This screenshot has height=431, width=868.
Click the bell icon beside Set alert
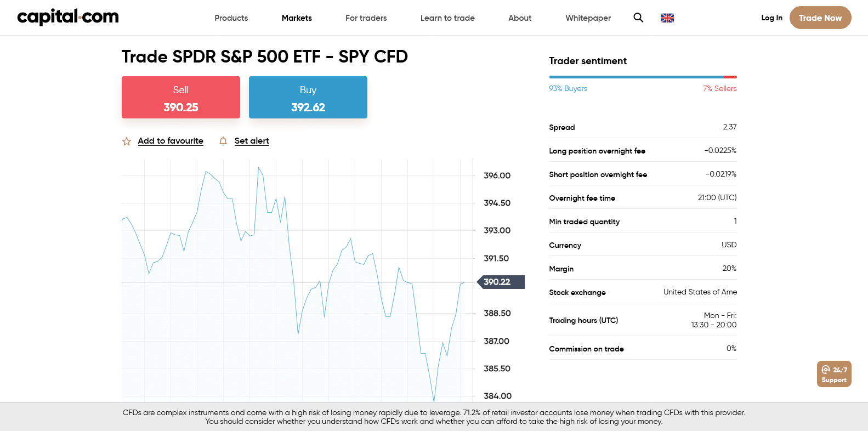[223, 141]
